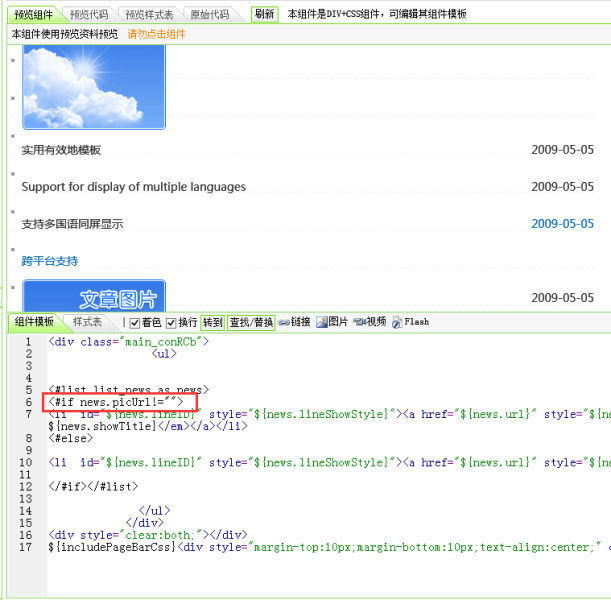
Task: Open the 预览代码 tab
Action: [89, 15]
